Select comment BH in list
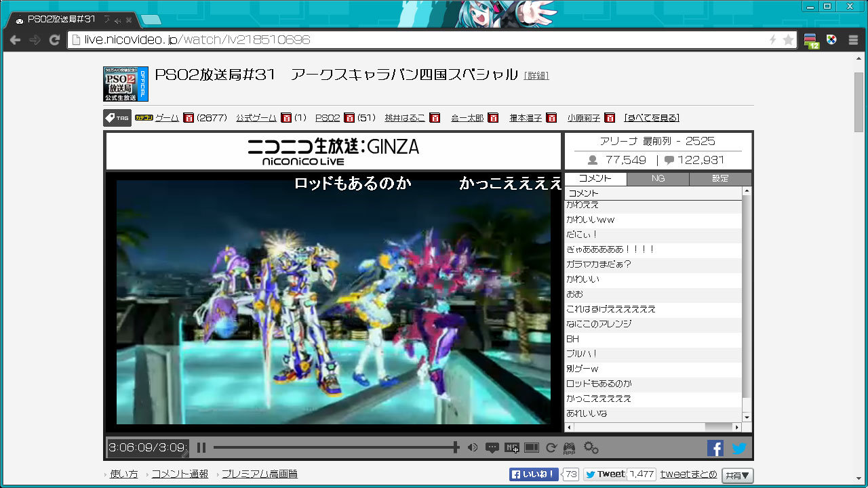 pos(653,339)
